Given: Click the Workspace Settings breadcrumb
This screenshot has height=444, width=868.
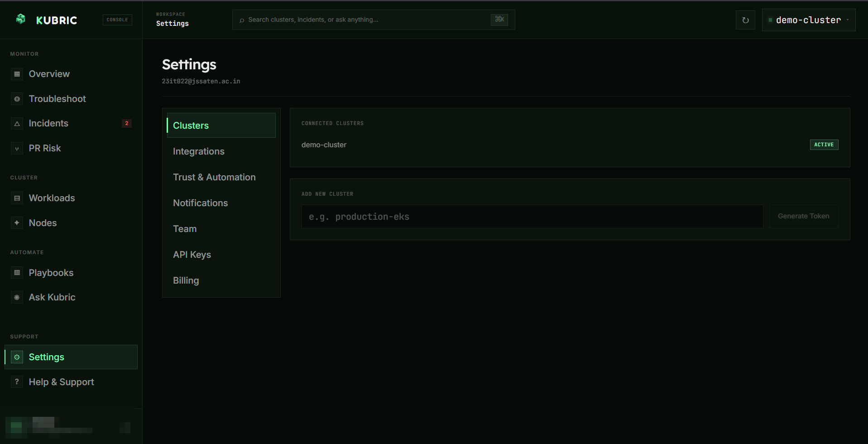Looking at the screenshot, I should [x=173, y=19].
